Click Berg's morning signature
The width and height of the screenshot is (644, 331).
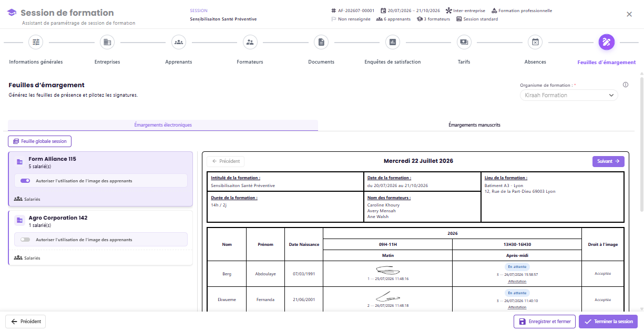click(x=387, y=270)
